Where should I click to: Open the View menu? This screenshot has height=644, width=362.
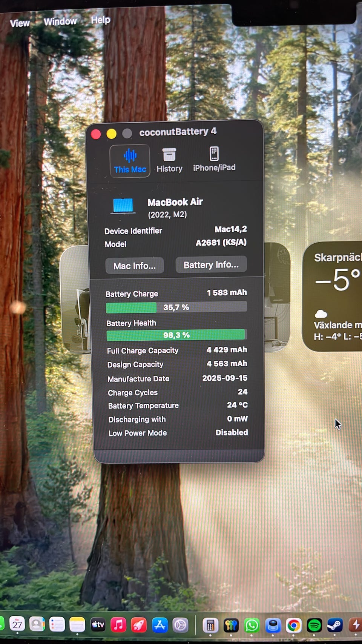pos(20,23)
